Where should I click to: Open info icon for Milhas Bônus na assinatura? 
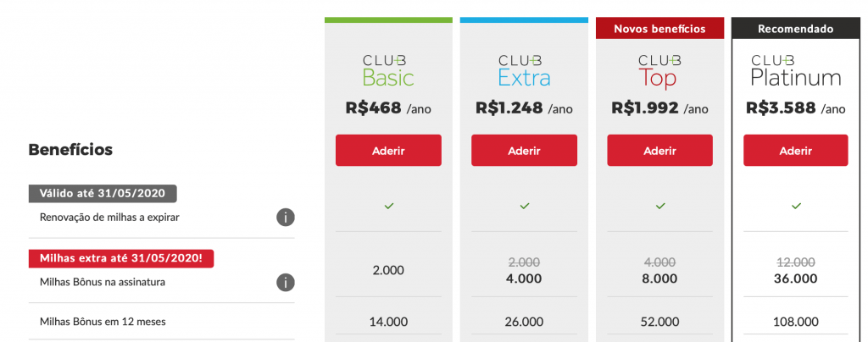(286, 282)
